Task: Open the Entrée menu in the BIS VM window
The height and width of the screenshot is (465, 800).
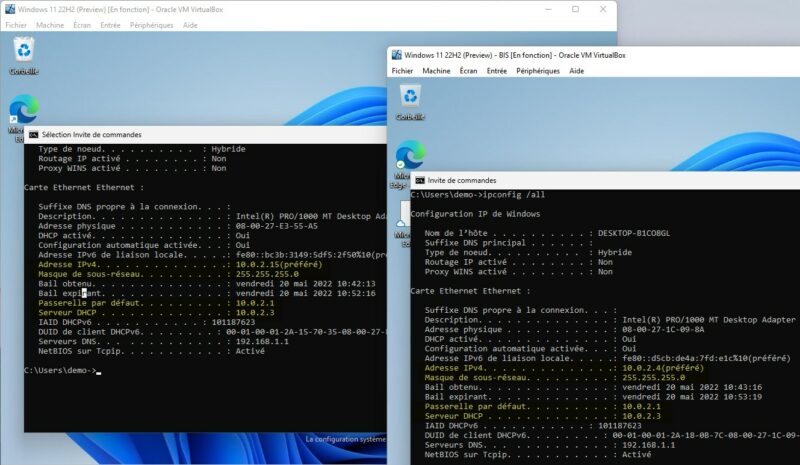Action: coord(496,71)
